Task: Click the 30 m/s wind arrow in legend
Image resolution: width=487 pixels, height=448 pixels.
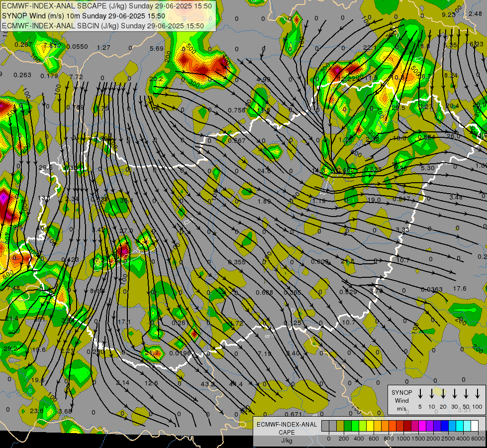Action: point(454,393)
